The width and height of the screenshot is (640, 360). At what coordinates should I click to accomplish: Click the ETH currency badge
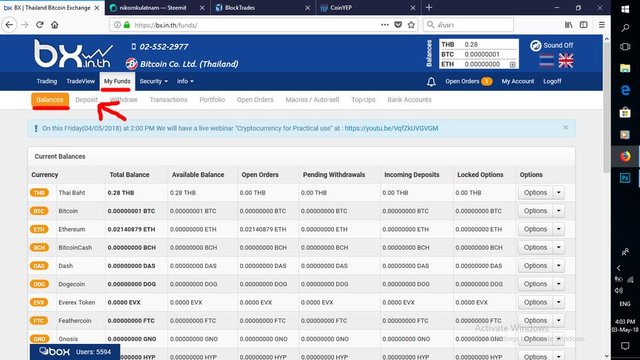point(39,229)
